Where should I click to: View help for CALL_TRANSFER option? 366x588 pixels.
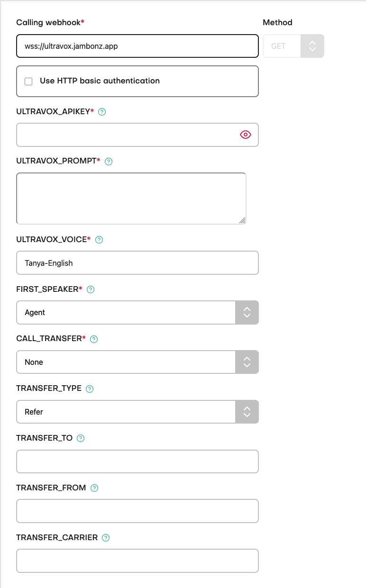pyautogui.click(x=93, y=339)
